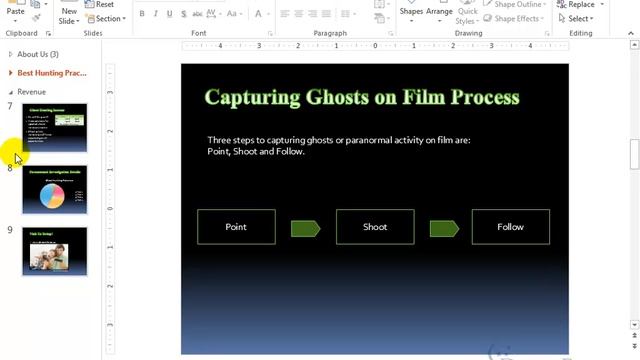Justify text alignment
The height and width of the screenshot is (360, 640).
pyautogui.click(x=326, y=14)
